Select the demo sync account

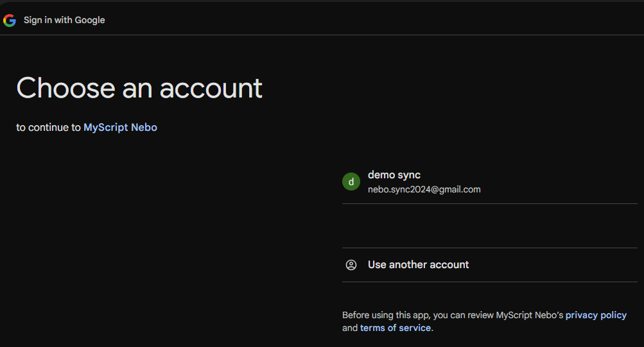pos(489,182)
